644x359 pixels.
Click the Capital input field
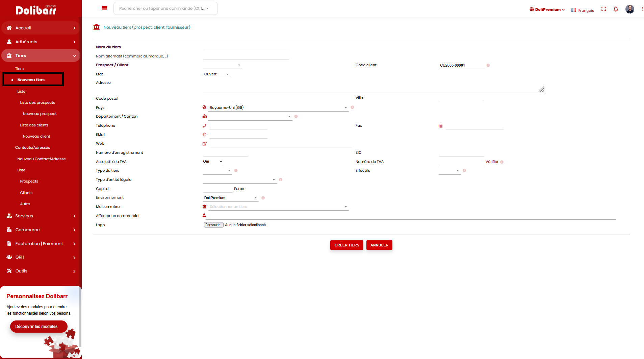pos(217,189)
